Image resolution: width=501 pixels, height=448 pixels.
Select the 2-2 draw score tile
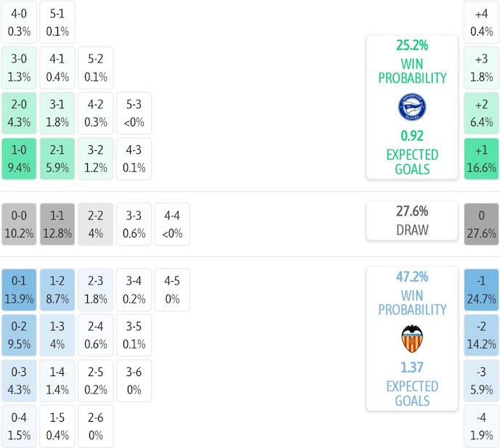96,224
